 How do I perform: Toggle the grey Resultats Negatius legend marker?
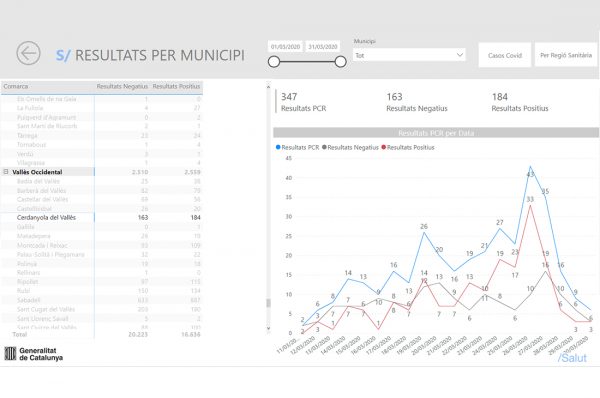324,147
